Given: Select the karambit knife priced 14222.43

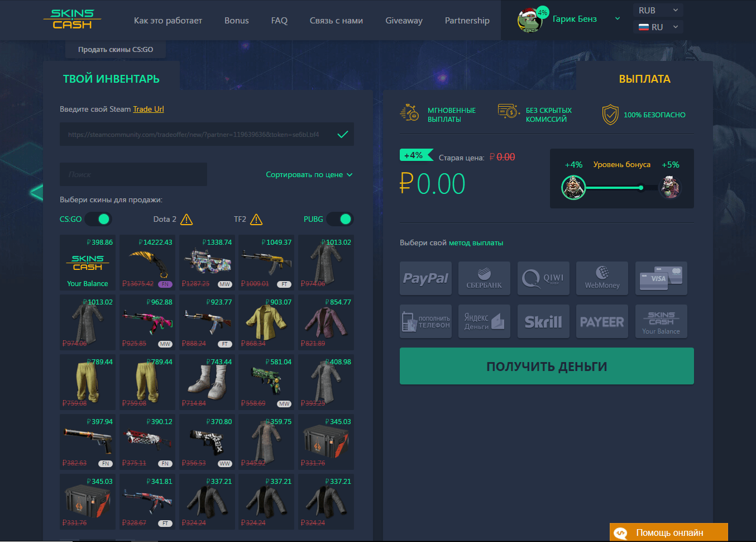Looking at the screenshot, I should click(x=147, y=263).
